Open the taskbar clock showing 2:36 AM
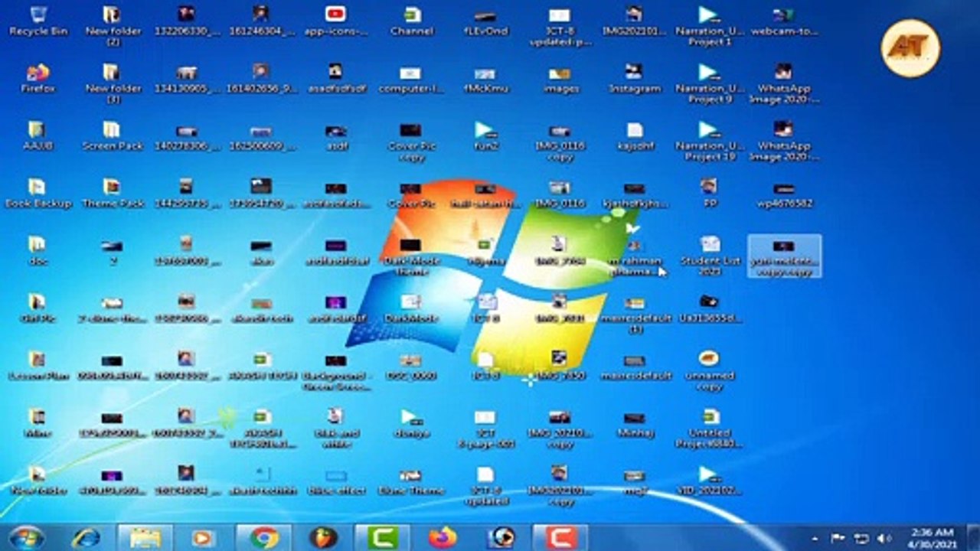The height and width of the screenshot is (551, 980). [x=933, y=537]
